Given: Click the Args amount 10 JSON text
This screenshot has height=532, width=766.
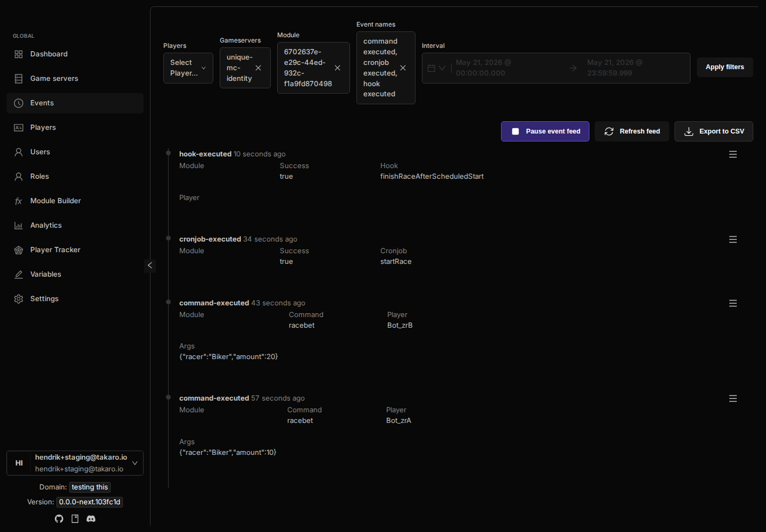Looking at the screenshot, I should (x=228, y=453).
